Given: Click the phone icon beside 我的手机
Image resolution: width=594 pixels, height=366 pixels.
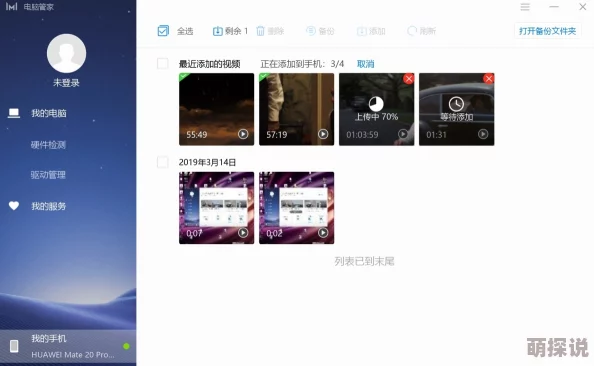Looking at the screenshot, I should click(x=14, y=346).
